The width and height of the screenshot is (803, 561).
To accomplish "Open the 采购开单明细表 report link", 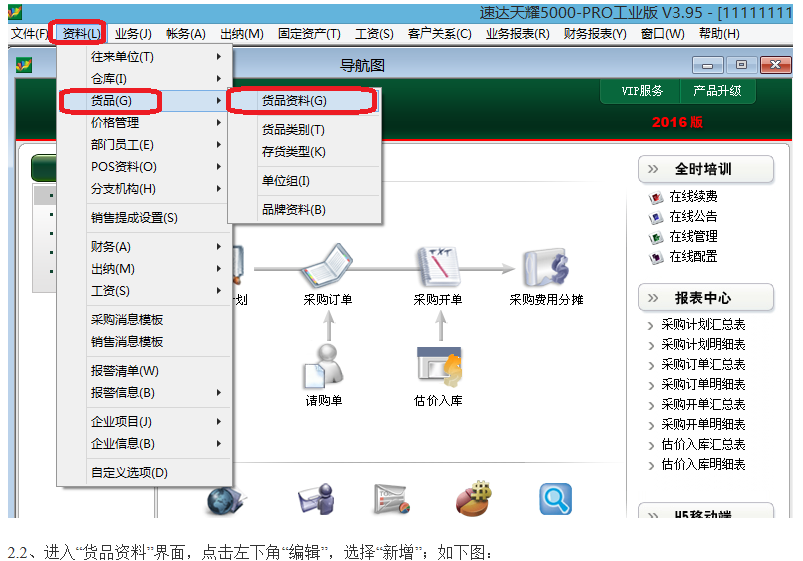I will 703,425.
